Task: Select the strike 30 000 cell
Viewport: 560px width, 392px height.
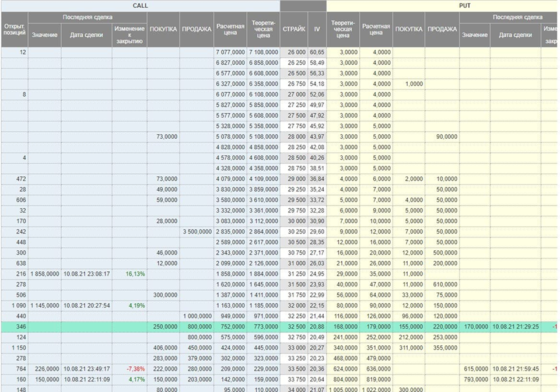Action: coord(293,222)
